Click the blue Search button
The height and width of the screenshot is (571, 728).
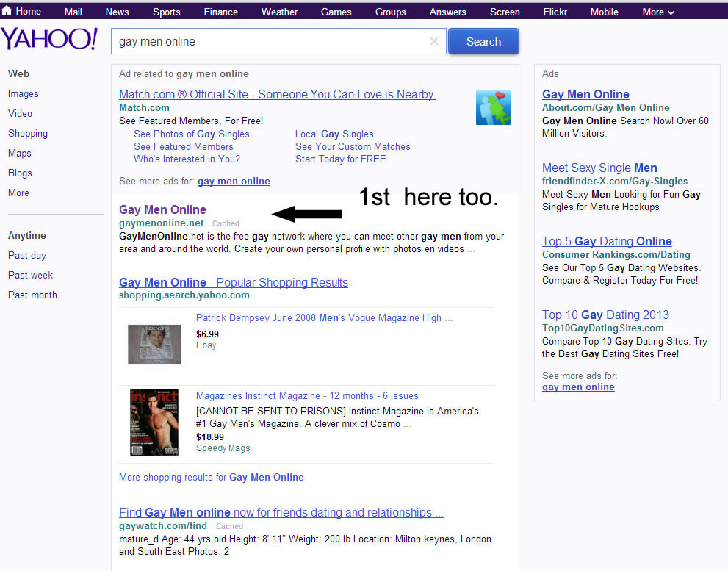[x=483, y=42]
